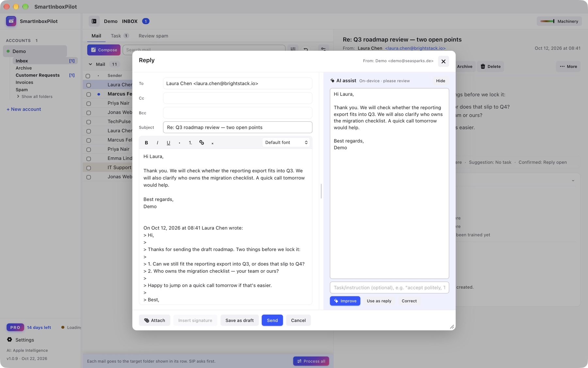This screenshot has width=588, height=368.
Task: Collapse the Mail 11 group
Action: 90,64
